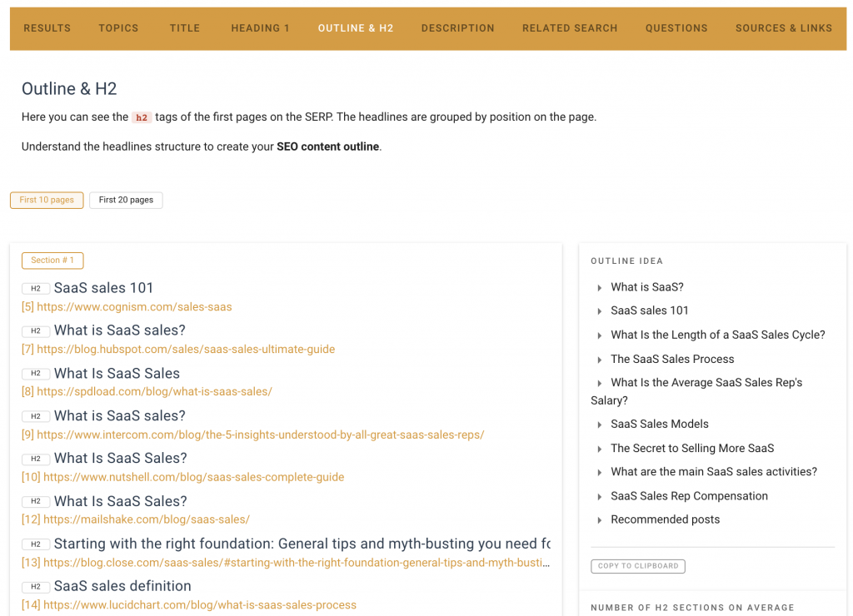Open the Sources & Links tab
Image resolution: width=853 pixels, height=616 pixels.
point(783,28)
